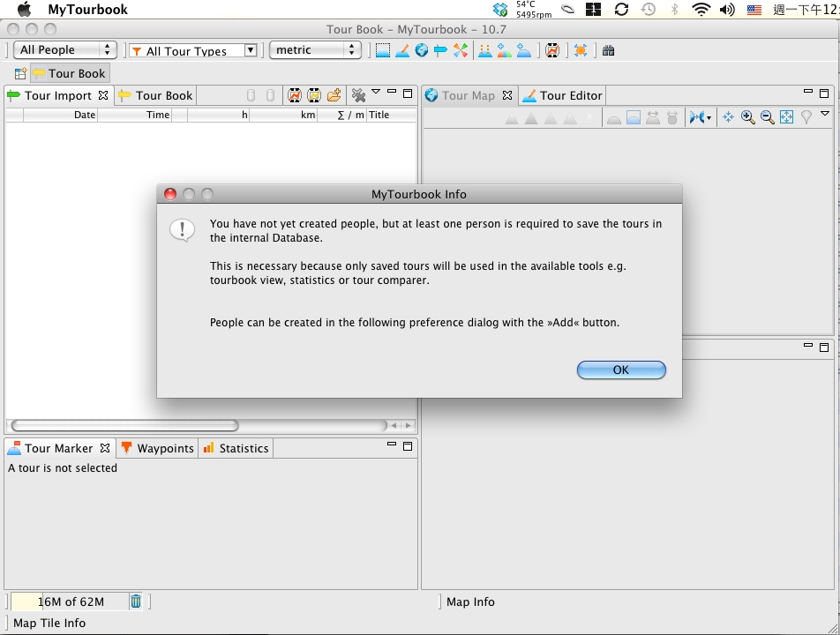840x635 pixels.
Task: Click the h column header
Action: (218, 115)
